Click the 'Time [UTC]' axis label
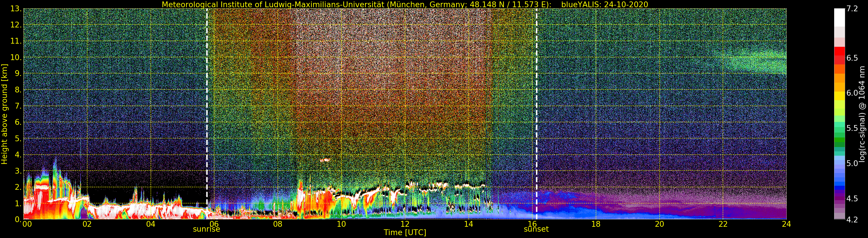This screenshot has height=238, width=868. pyautogui.click(x=405, y=233)
